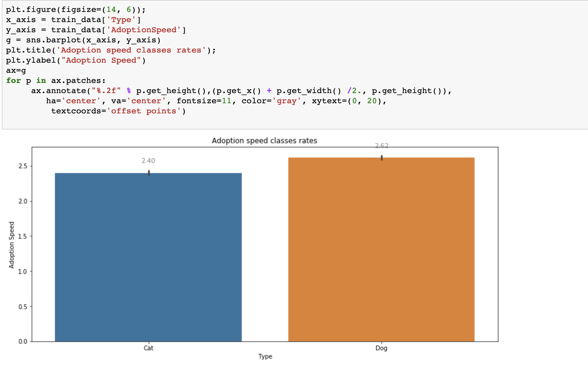
Task: Click the blue Cat bar
Action: [x=148, y=254]
